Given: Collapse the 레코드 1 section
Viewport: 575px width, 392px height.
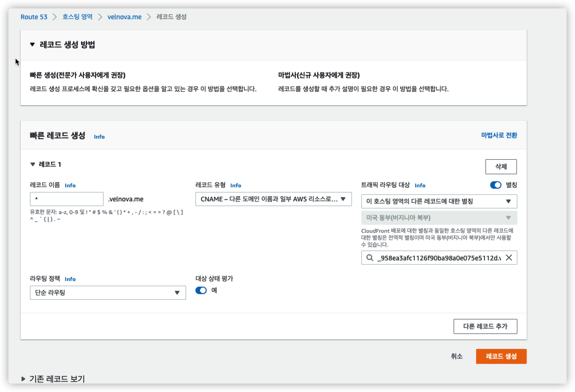Looking at the screenshot, I should tap(33, 164).
